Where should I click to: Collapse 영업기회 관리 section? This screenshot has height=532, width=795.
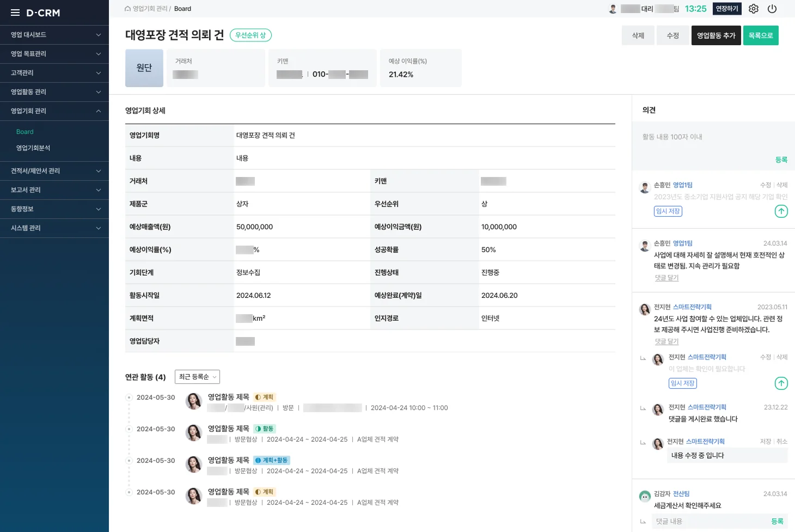pos(54,111)
